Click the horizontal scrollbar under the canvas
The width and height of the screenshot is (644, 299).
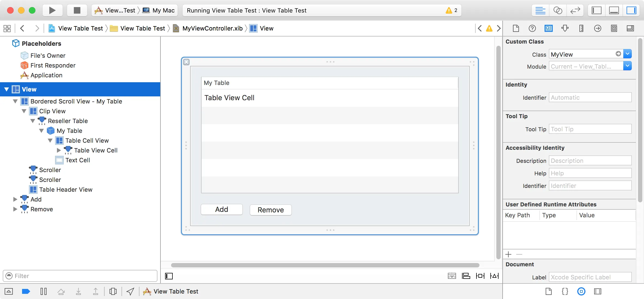click(x=325, y=265)
